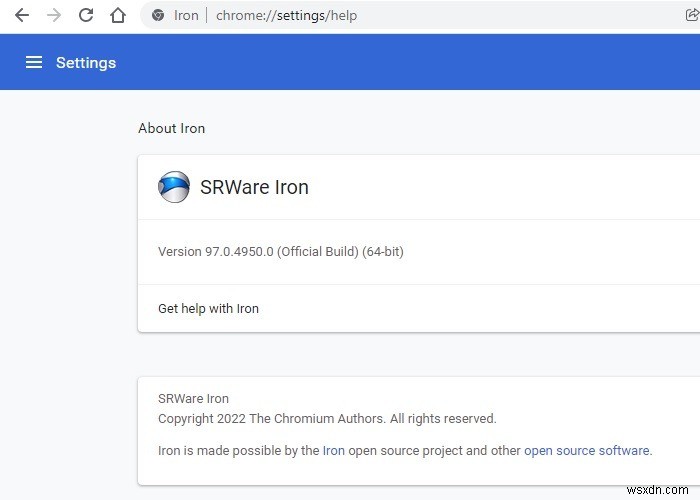Open Get help with Iron
This screenshot has height=500, width=700.
pyautogui.click(x=208, y=308)
